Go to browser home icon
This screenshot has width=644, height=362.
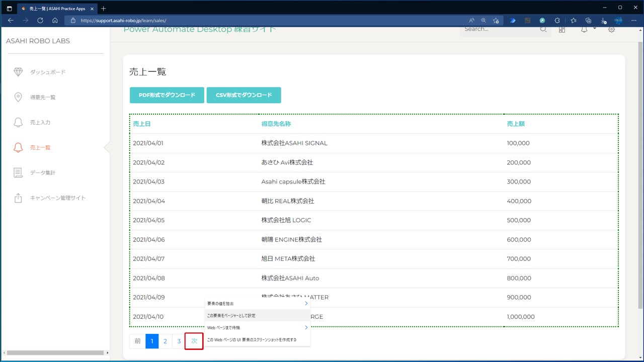pos(55,21)
